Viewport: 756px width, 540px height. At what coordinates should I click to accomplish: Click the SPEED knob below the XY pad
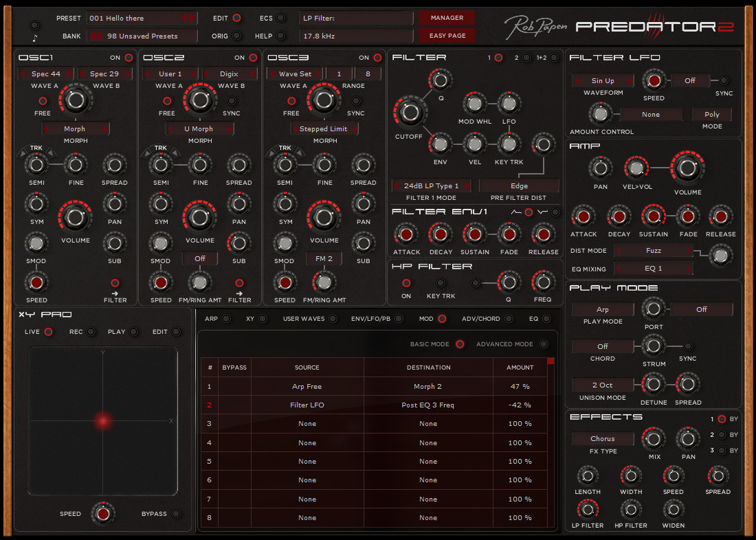[103, 513]
